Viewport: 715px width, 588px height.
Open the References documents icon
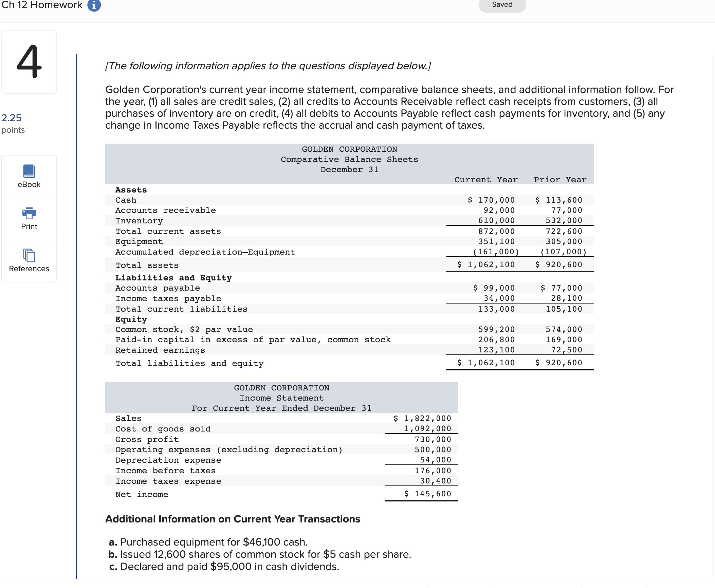pos(29,255)
